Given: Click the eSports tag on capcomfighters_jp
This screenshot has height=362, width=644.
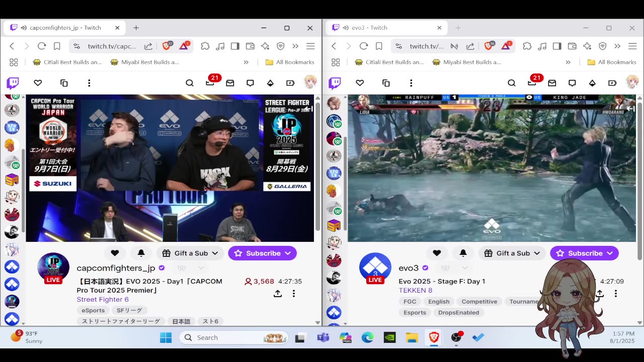Looking at the screenshot, I should [94, 310].
